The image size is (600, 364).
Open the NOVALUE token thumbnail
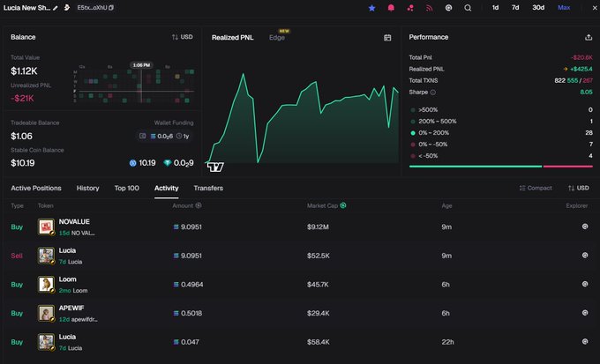(46, 227)
